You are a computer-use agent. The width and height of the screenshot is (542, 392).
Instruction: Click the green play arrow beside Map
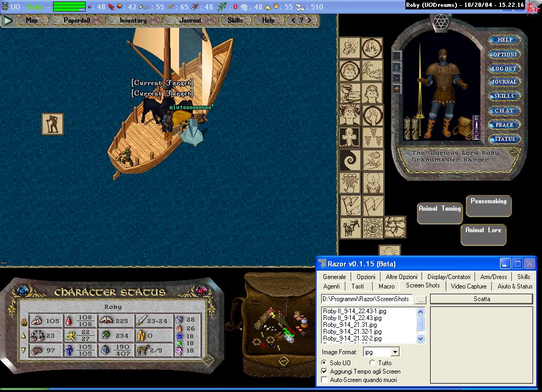(7, 21)
